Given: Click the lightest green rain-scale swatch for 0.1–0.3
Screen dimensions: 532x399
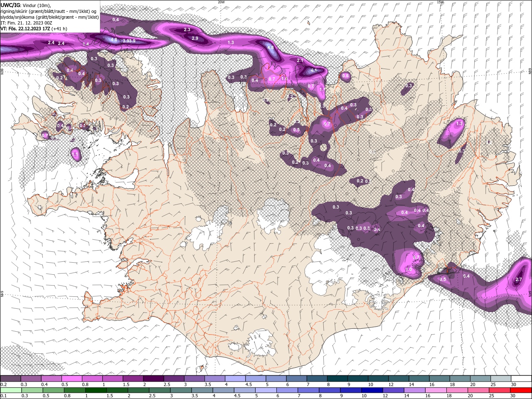Looking at the screenshot, I should 11,390.
